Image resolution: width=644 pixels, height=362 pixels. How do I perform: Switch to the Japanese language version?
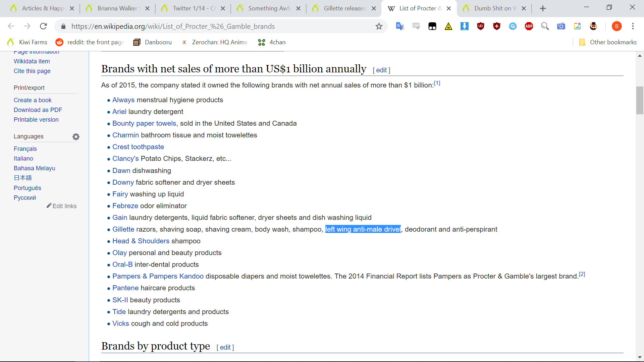tap(23, 178)
